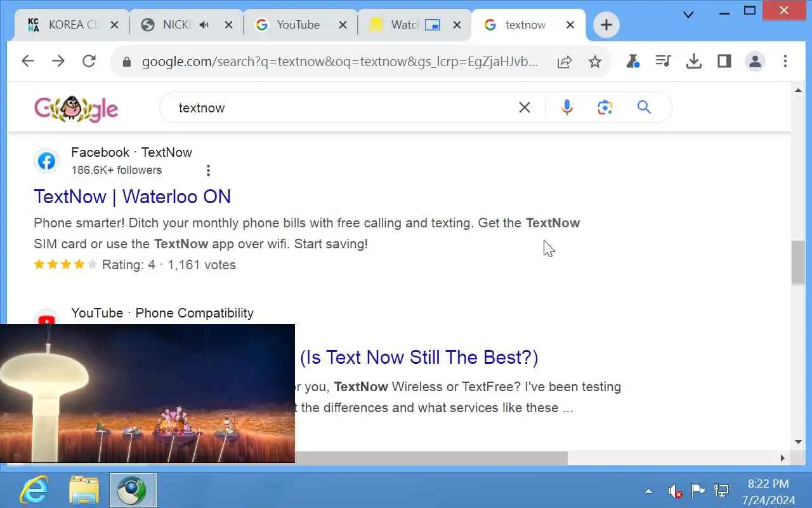812x508 pixels.
Task: Switch to the YouTube tab
Action: tap(299, 25)
